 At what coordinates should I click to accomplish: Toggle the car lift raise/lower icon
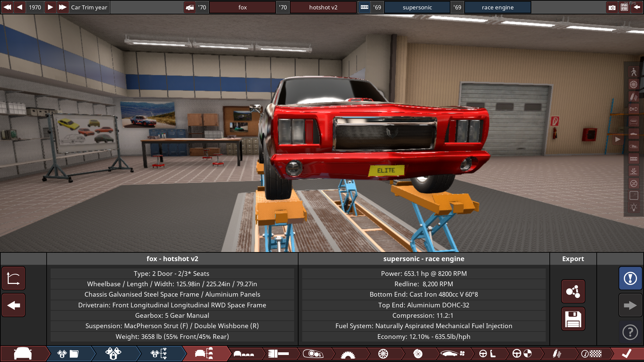point(634,171)
